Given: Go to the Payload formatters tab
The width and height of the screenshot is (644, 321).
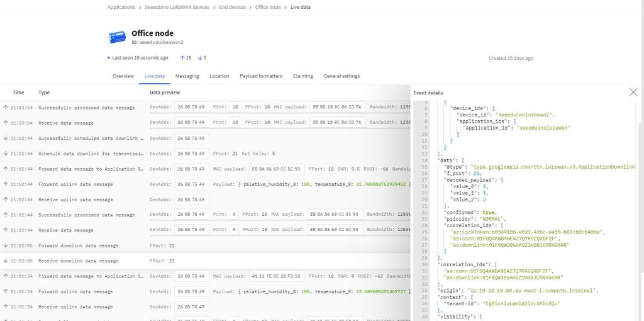Looking at the screenshot, I should [261, 76].
